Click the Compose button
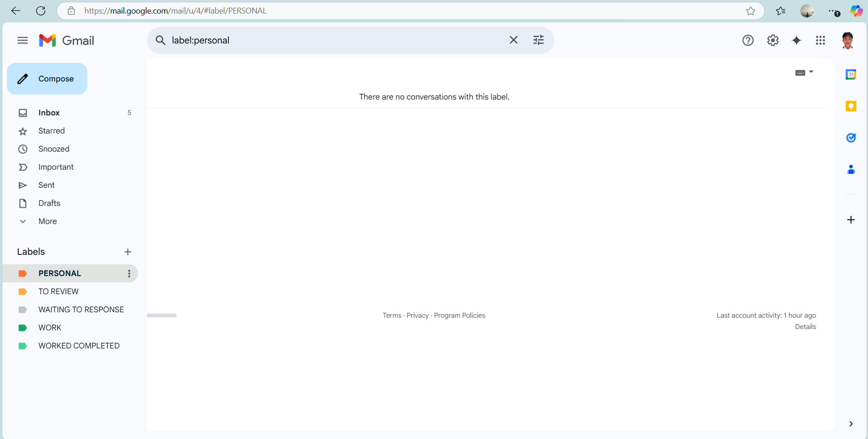The height and width of the screenshot is (439, 868). (47, 79)
